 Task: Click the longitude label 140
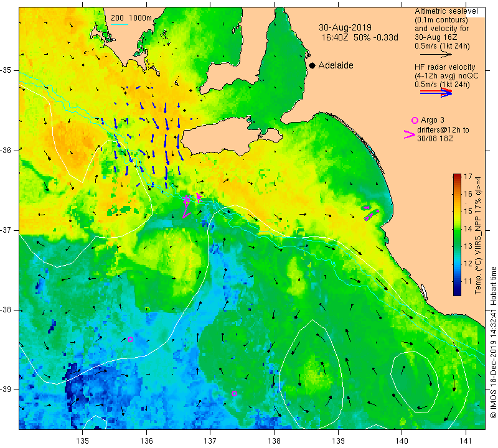coord(402,441)
